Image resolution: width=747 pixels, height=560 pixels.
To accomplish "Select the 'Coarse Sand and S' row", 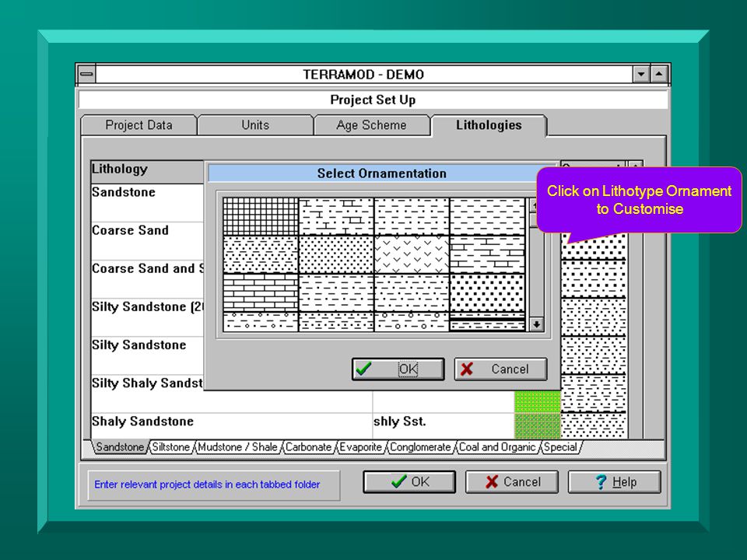I will (x=147, y=279).
